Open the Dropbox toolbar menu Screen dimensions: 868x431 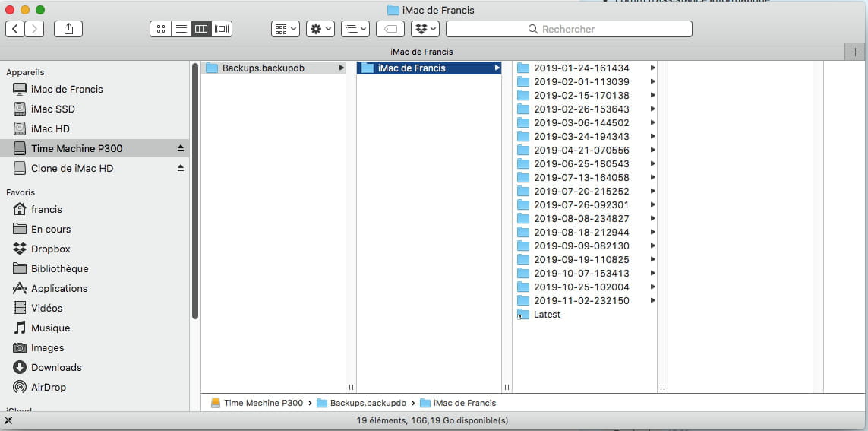click(425, 29)
